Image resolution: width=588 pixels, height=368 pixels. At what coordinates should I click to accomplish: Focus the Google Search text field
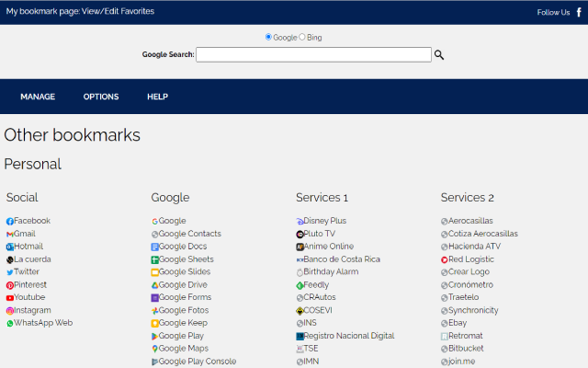[x=313, y=54]
